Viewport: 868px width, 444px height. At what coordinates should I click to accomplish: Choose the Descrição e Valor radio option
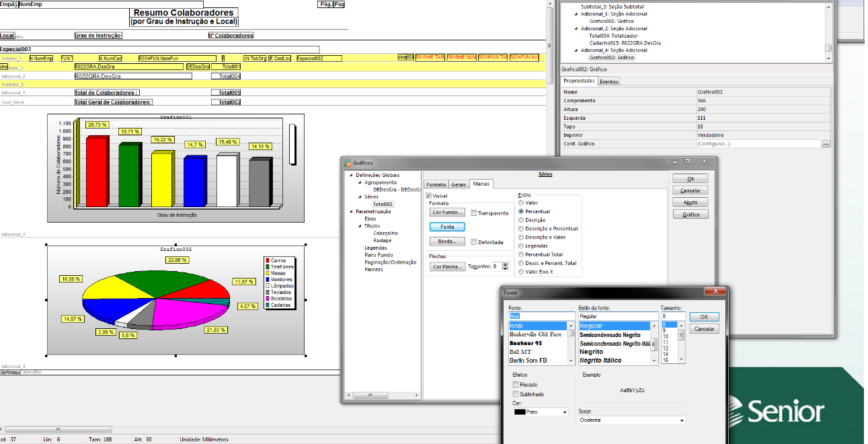[521, 237]
